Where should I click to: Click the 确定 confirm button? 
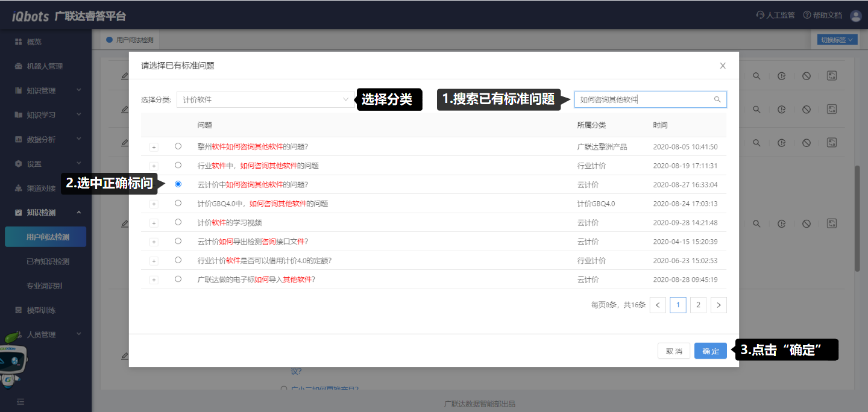tap(710, 351)
